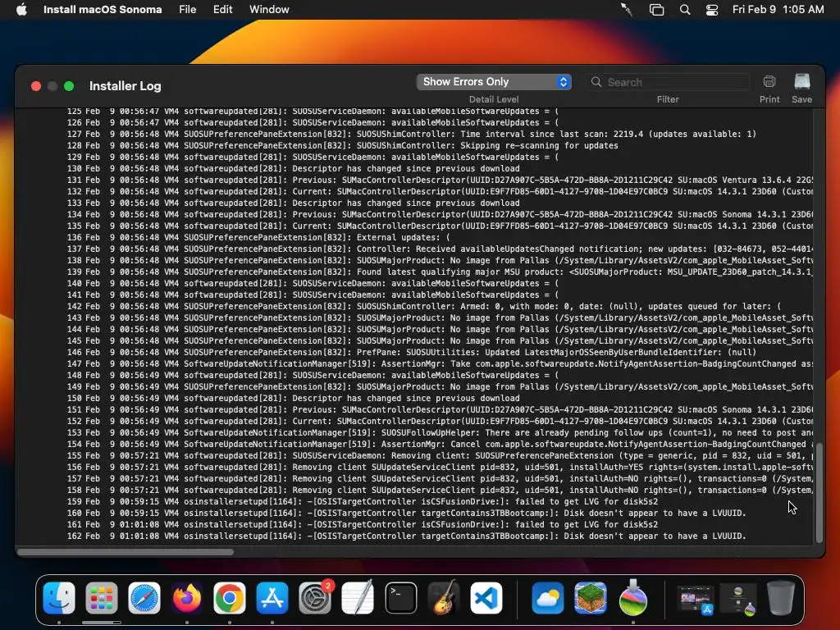Open the recent apps stack beside the Trash
The height and width of the screenshot is (630, 840).
[x=738, y=599]
